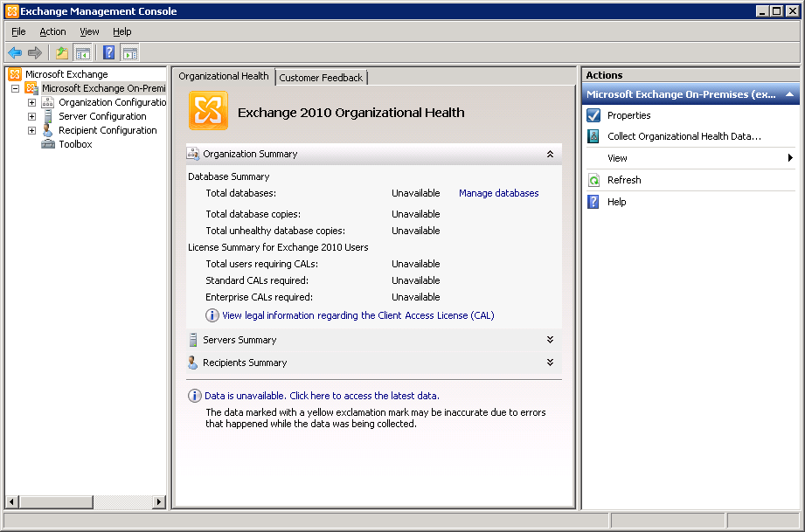805x532 pixels.
Task: Collapse the Organization Summary section chevron
Action: pos(550,154)
